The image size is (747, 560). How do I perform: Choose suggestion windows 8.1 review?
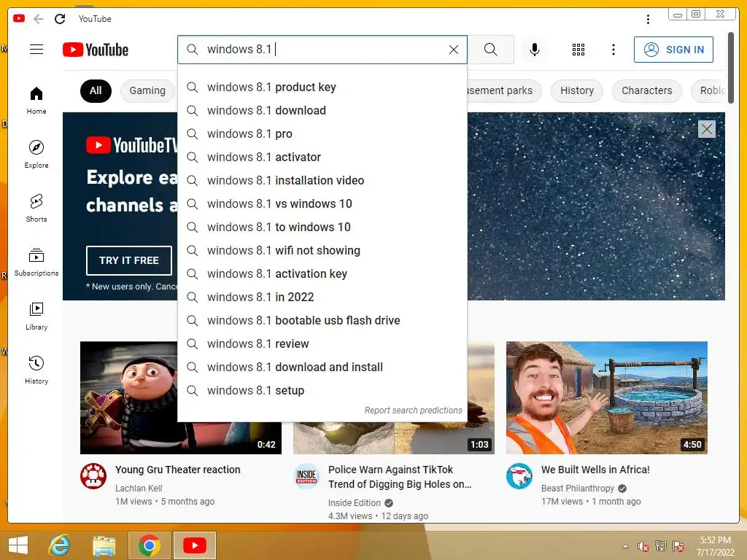click(x=322, y=344)
